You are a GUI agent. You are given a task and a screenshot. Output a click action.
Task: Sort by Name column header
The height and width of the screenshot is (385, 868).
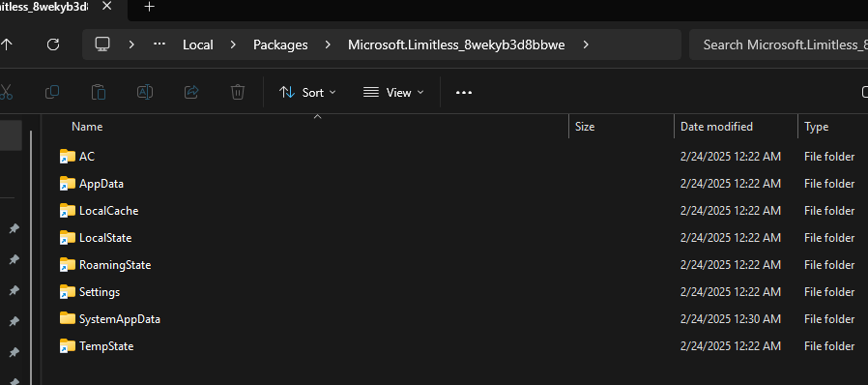87,127
